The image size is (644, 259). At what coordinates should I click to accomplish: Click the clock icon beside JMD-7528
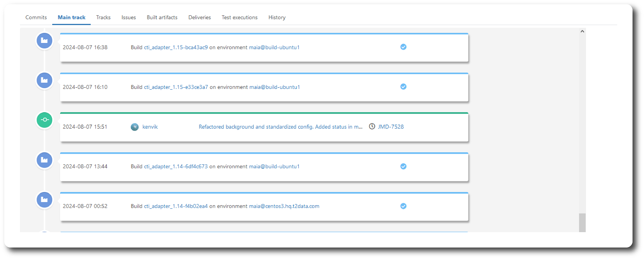[372, 126]
